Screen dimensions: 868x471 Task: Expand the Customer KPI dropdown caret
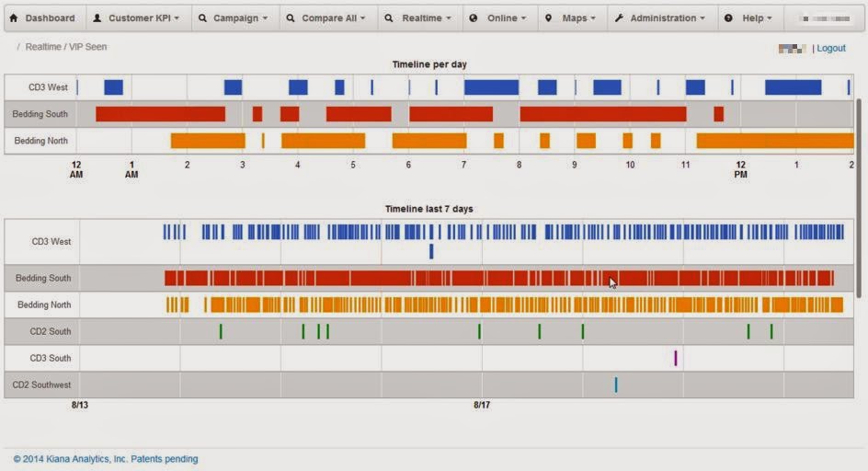tap(177, 18)
